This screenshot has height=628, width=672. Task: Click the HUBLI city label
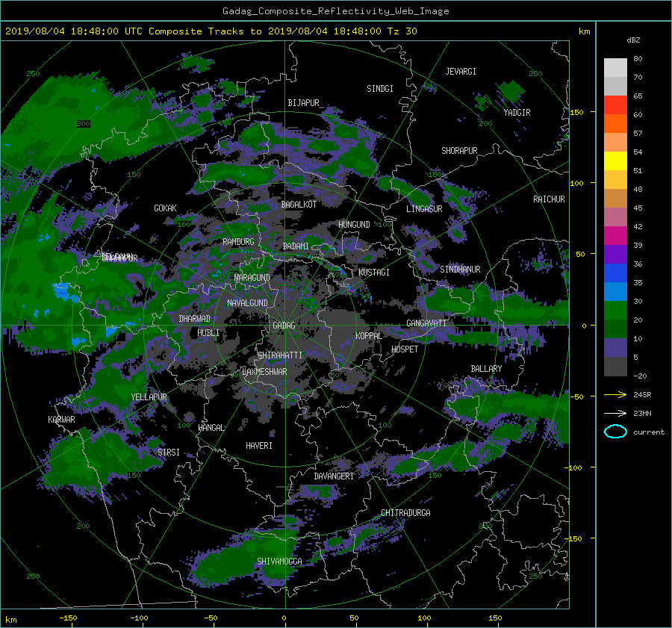[208, 332]
